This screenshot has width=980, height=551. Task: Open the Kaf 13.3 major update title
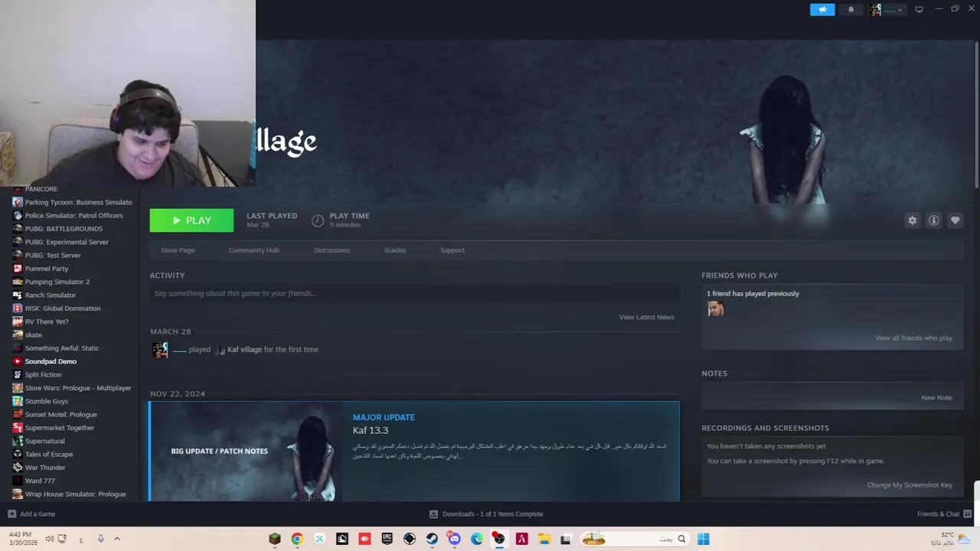click(x=371, y=430)
